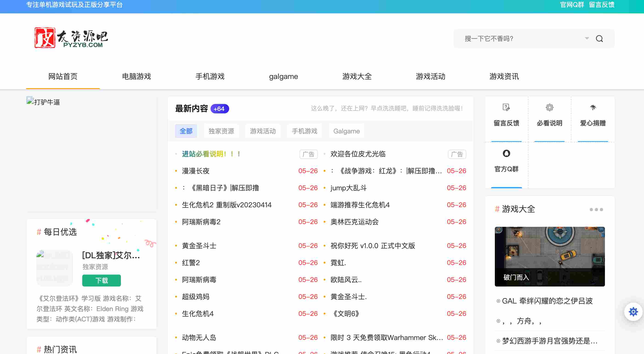Open the 电脑游戏 navigation menu
This screenshot has height=354, width=644.
point(136,76)
